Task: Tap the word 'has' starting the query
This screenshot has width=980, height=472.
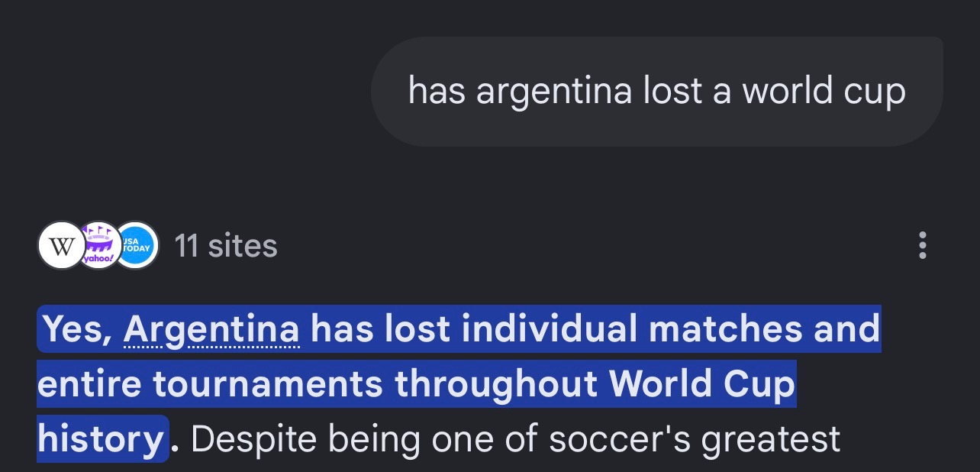Action: click(x=437, y=92)
